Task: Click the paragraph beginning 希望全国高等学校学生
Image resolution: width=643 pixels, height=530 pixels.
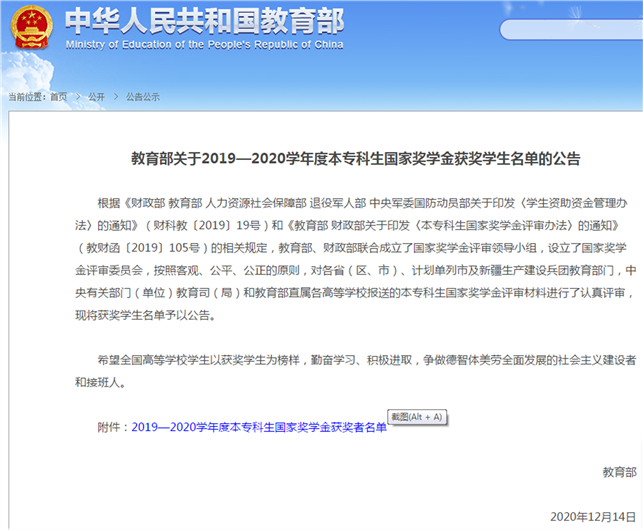Action: (x=356, y=371)
